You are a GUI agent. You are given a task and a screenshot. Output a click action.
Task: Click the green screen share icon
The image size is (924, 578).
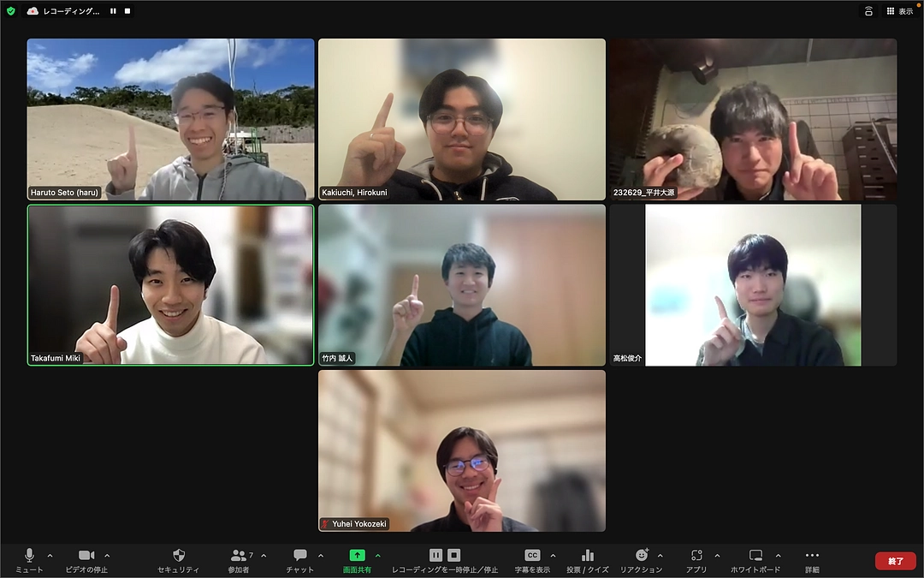pyautogui.click(x=357, y=556)
